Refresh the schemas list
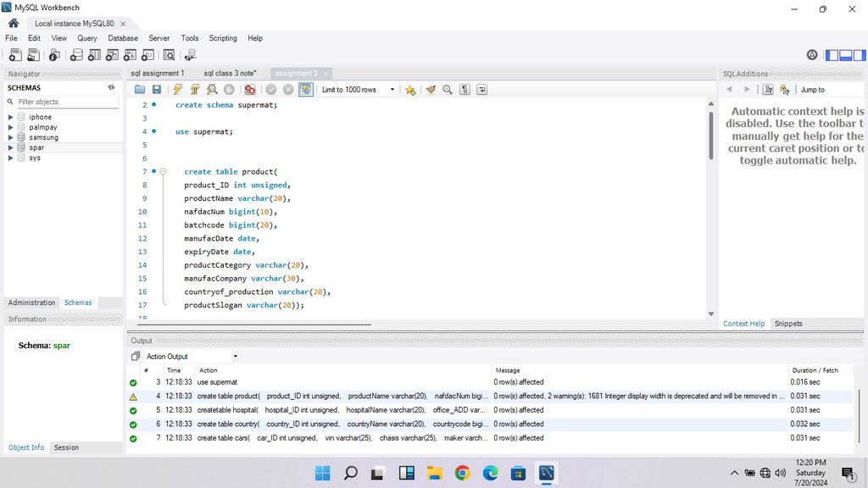The image size is (868, 488). tap(111, 87)
